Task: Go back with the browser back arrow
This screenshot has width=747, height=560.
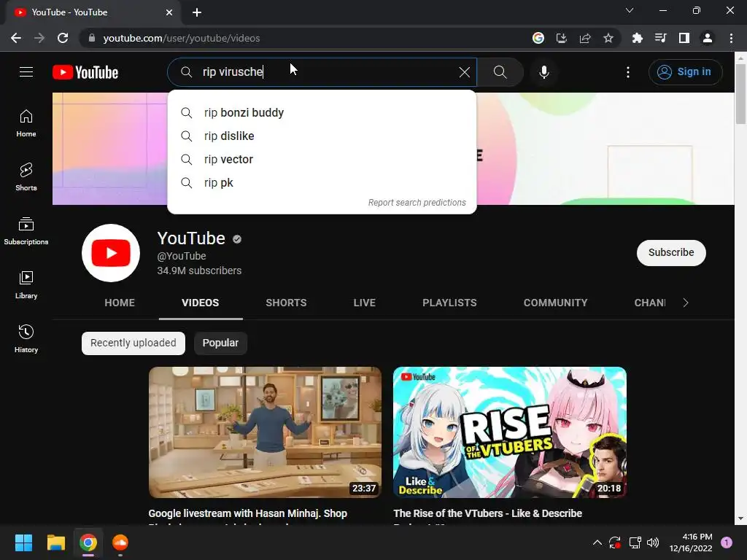Action: pyautogui.click(x=16, y=38)
